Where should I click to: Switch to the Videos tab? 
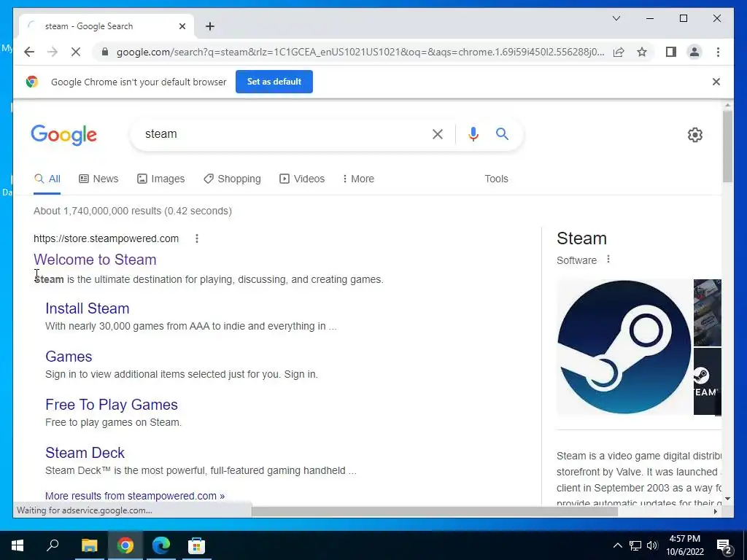tap(302, 179)
